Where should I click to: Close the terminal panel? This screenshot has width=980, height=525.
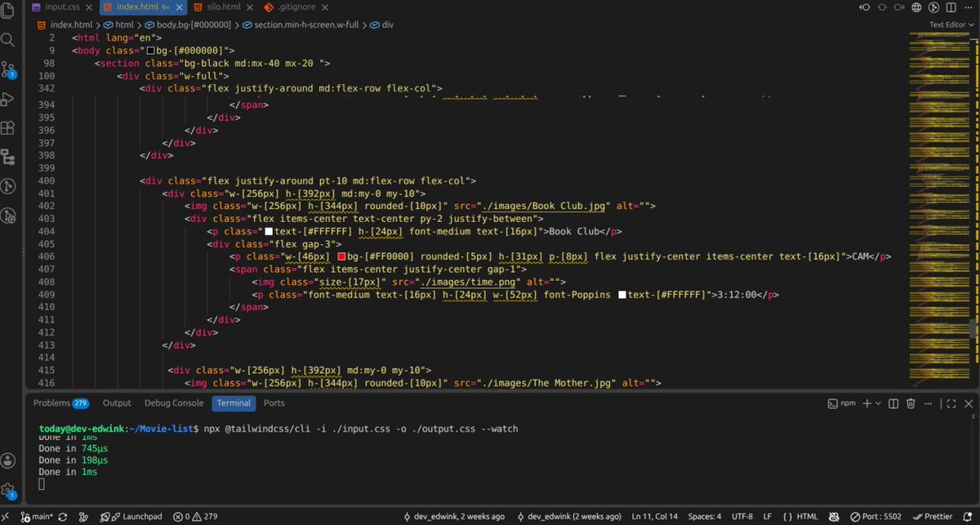[968, 403]
